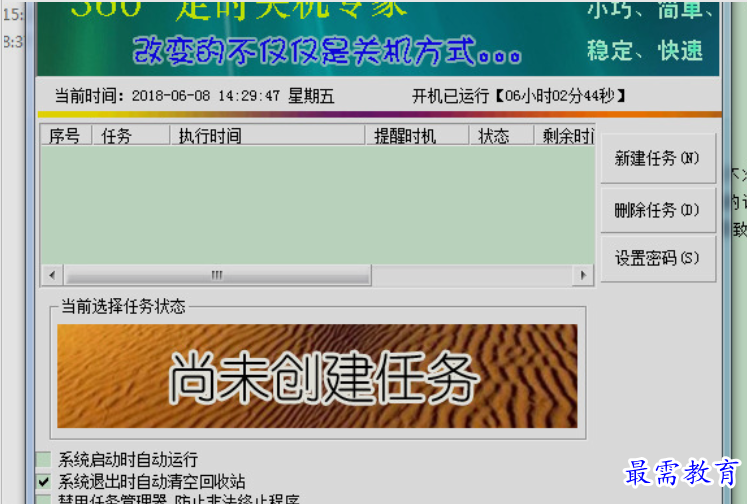The width and height of the screenshot is (747, 504).
Task: Click the 执行时间 column header
Action: pos(267,136)
